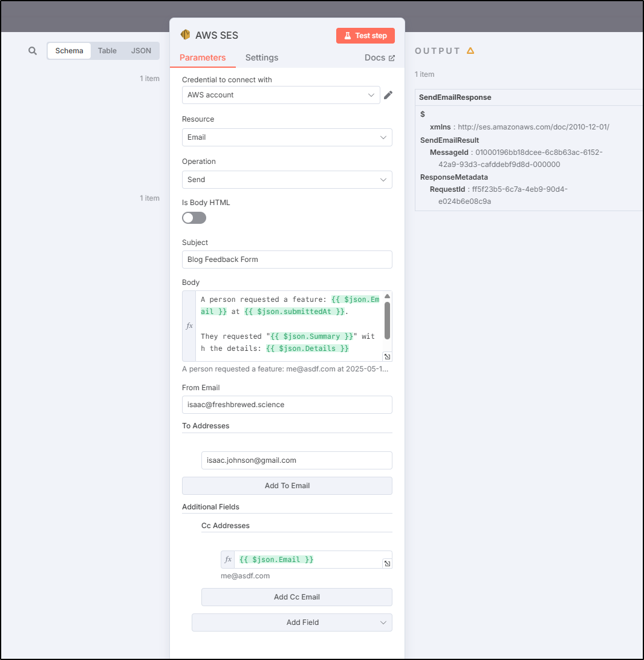
Task: Click fx icon beside Cc email expression
Action: click(228, 560)
